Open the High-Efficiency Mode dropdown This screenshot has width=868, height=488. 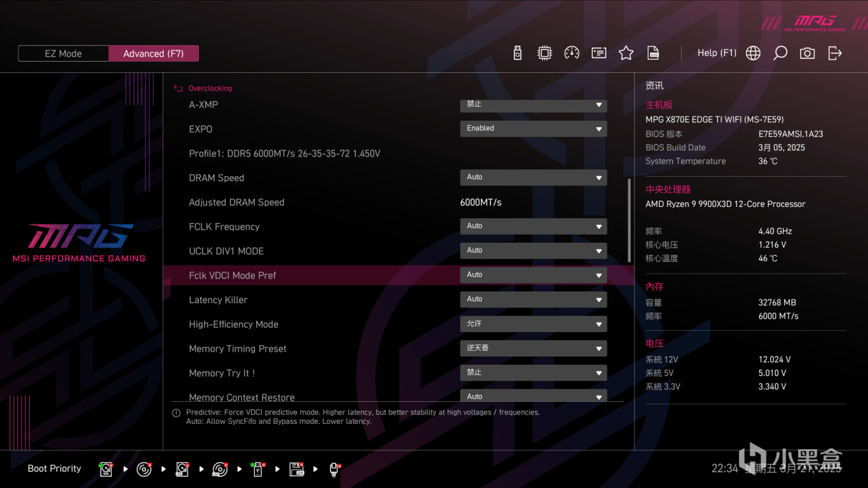click(533, 324)
